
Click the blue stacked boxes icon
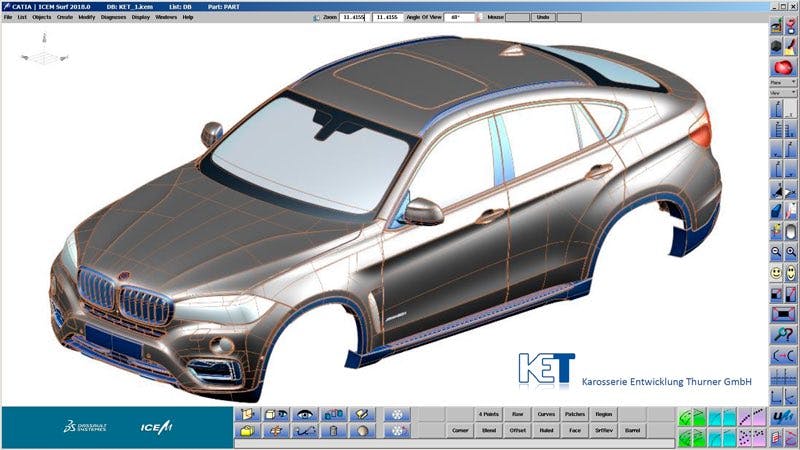[x=334, y=414]
